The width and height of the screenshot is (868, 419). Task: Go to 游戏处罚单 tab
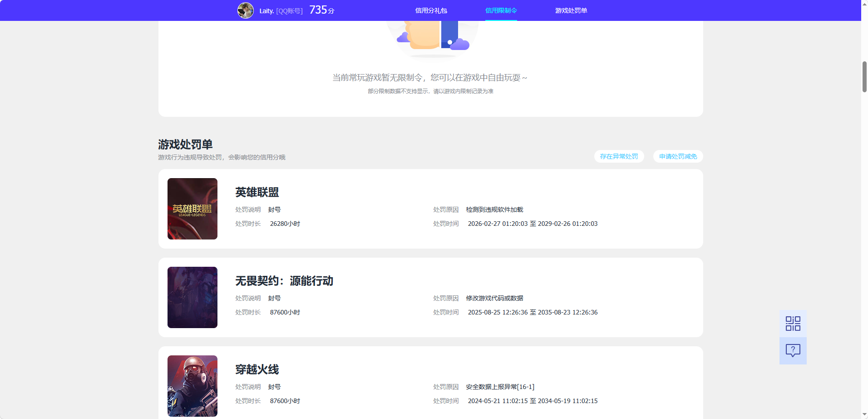click(x=571, y=10)
